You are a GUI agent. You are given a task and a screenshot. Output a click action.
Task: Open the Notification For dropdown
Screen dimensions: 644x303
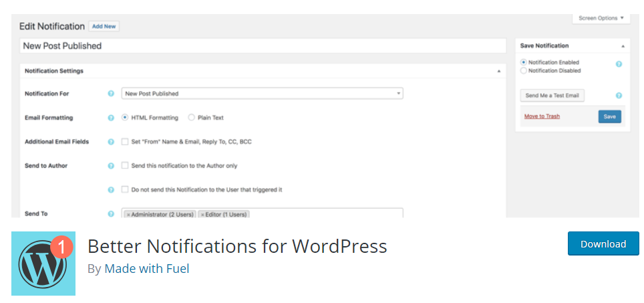pos(262,94)
